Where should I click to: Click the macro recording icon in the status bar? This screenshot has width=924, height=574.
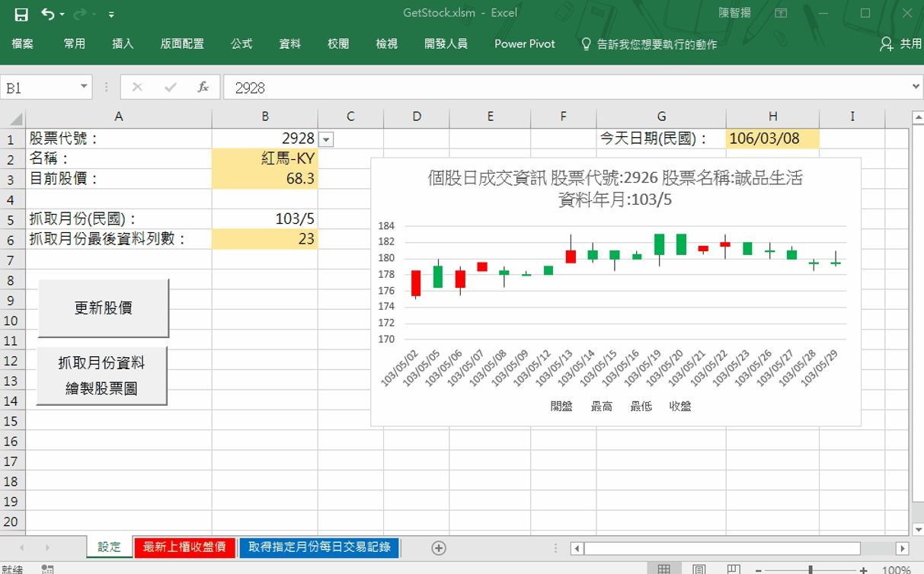(47, 569)
